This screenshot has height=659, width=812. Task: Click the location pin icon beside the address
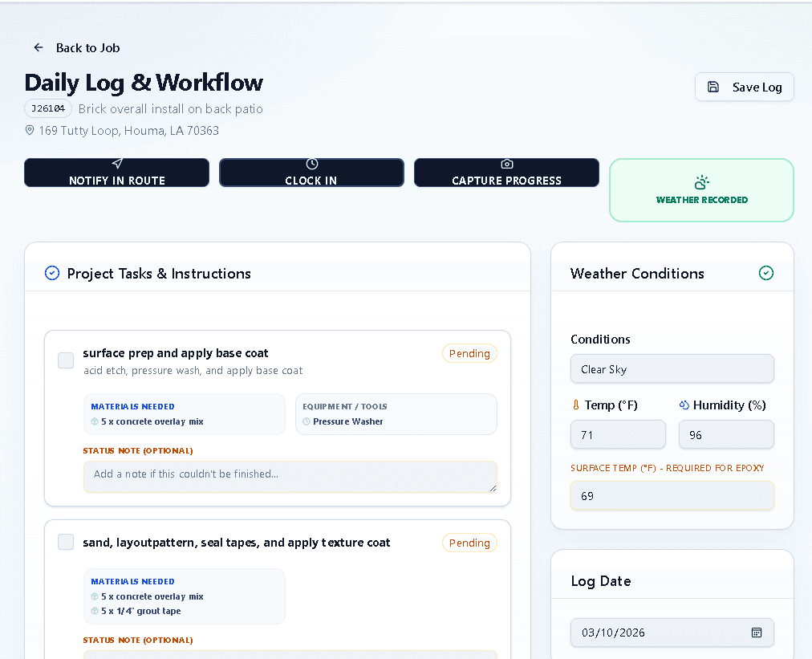click(x=30, y=130)
